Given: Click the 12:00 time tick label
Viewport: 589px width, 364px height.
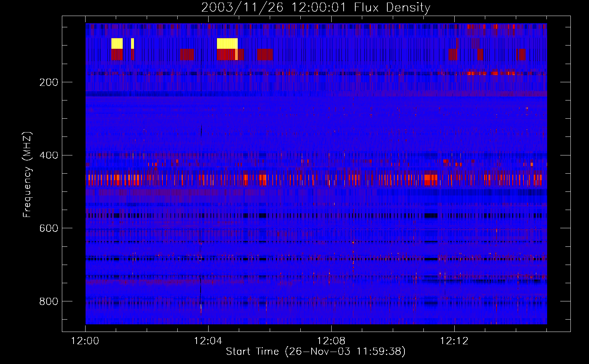Looking at the screenshot, I should point(85,341).
